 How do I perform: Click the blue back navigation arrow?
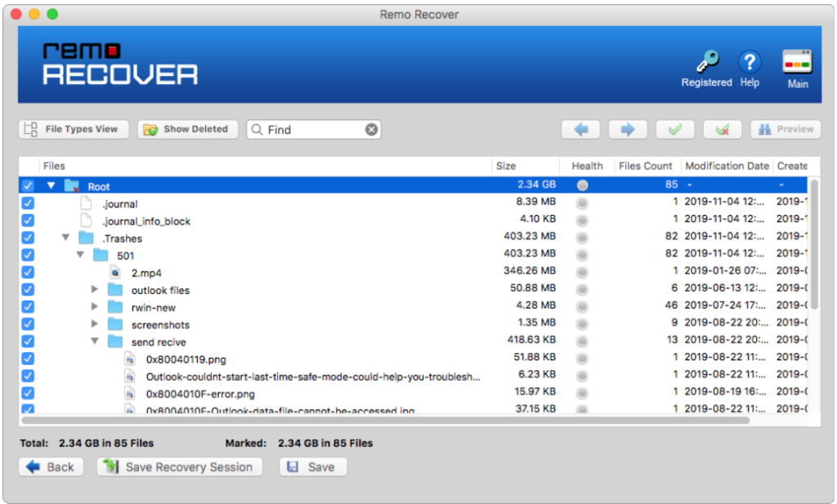point(580,129)
